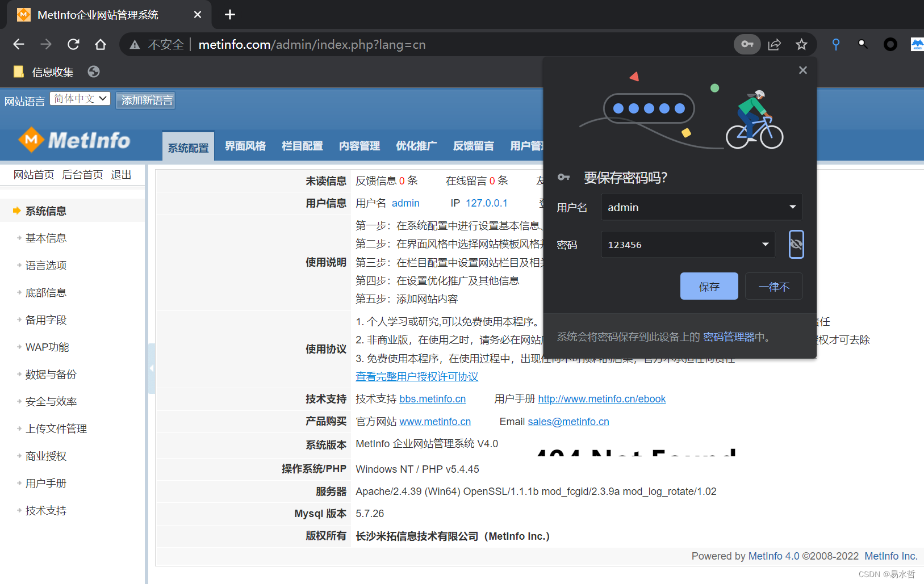Open the 简体中文 language dropdown

point(80,99)
